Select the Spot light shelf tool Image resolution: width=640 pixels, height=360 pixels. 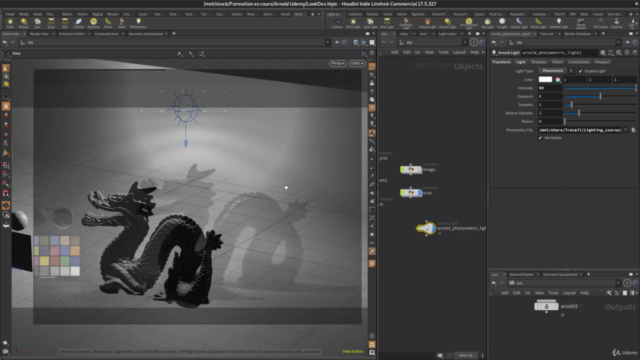pyautogui.click(x=38, y=23)
